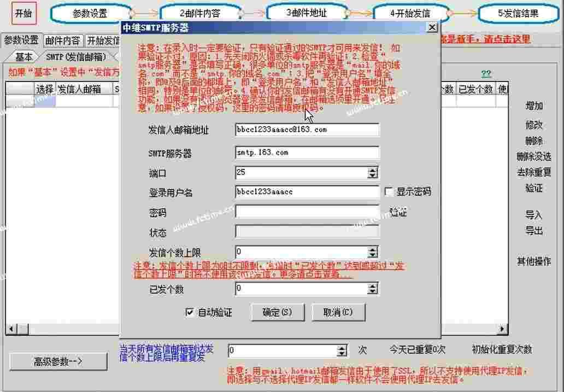Confirm with the 确定(S) button

point(277,312)
